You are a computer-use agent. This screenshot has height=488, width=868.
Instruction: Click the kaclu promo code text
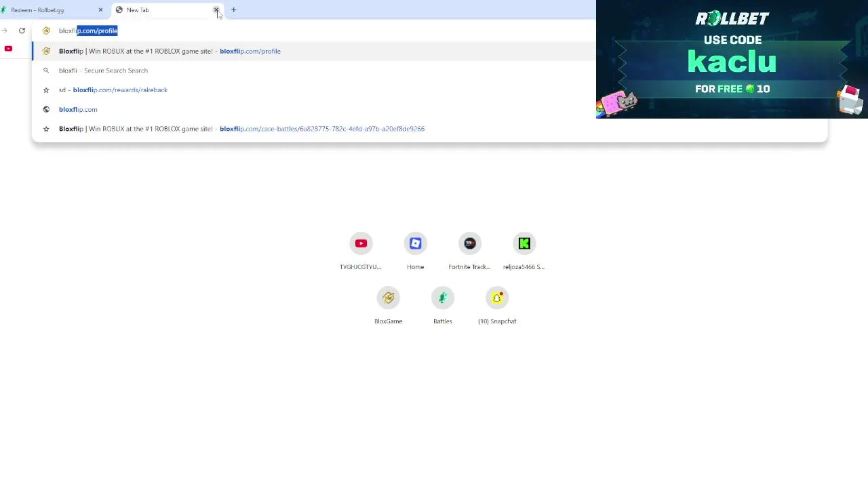732,62
